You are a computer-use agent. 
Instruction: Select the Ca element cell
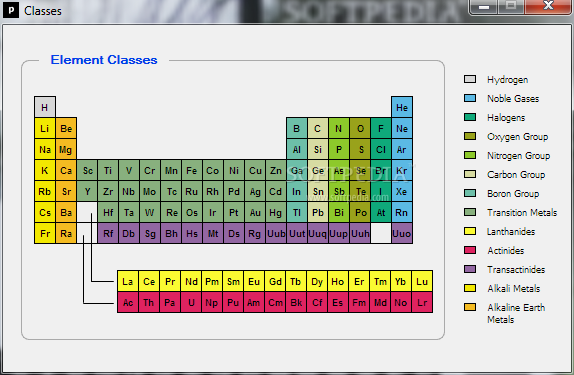pyautogui.click(x=66, y=170)
